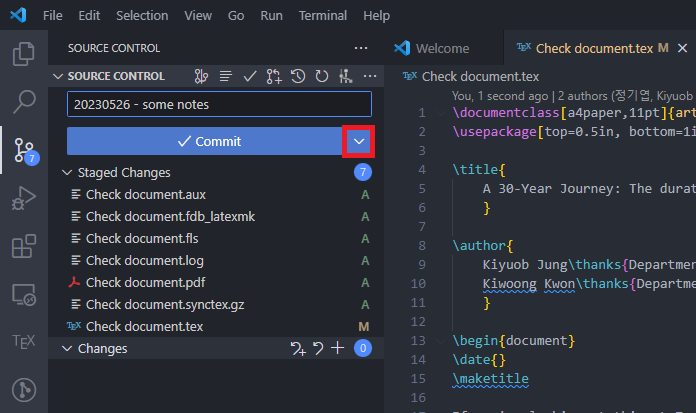The height and width of the screenshot is (413, 696).
Task: Open the Search view in activity bar
Action: 24,102
